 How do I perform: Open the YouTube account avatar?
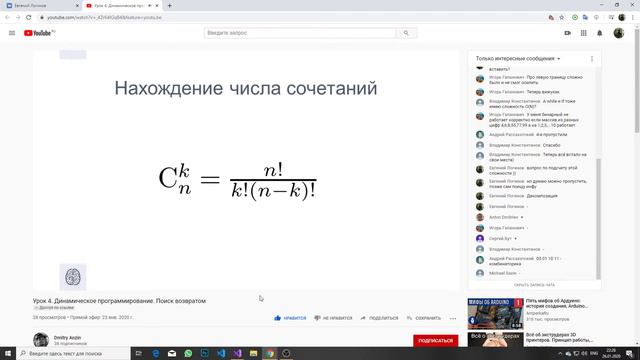point(619,33)
